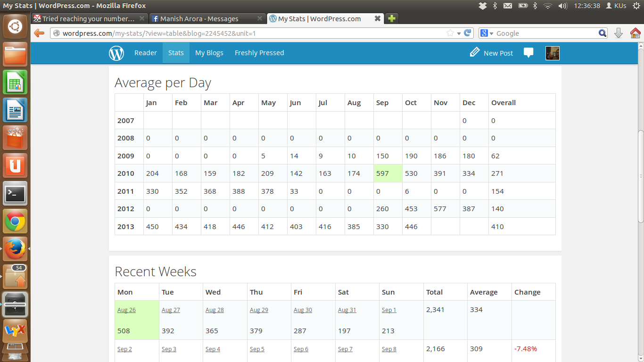Image resolution: width=644 pixels, height=362 pixels.
Task: Open My Blogs in navigation bar
Action: (209, 53)
